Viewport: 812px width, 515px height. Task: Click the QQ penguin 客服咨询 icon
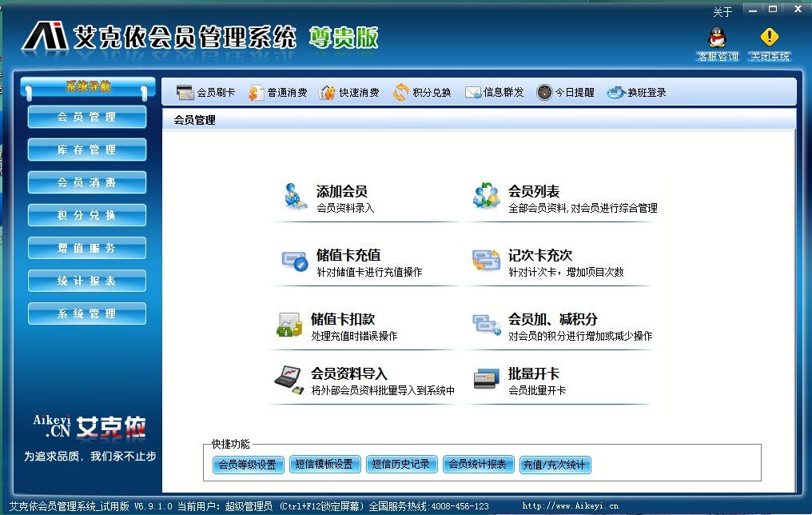click(x=717, y=38)
